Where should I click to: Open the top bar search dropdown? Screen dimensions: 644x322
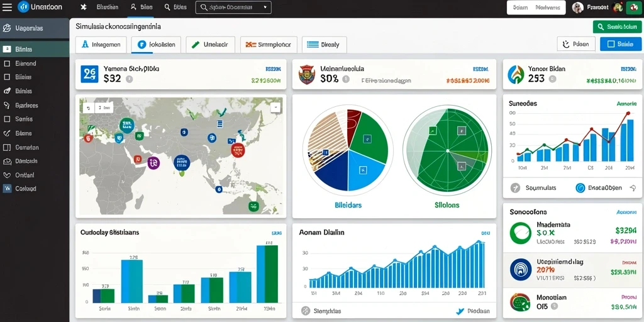233,7
